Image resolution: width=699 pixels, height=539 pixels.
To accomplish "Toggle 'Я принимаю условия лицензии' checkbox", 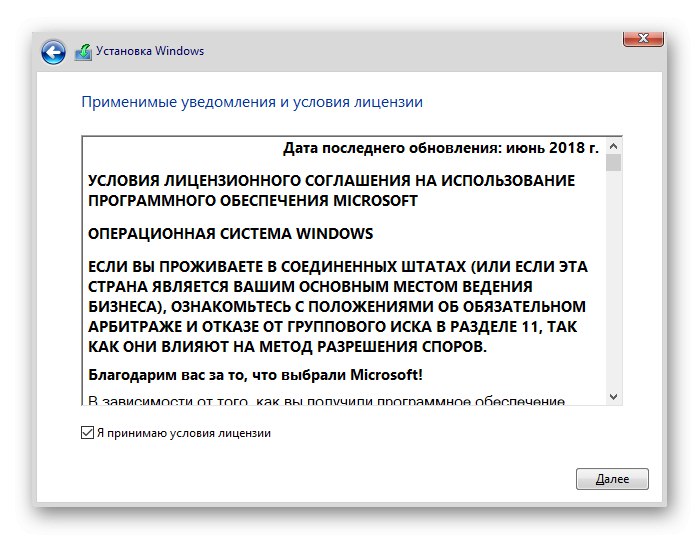I will [x=87, y=432].
